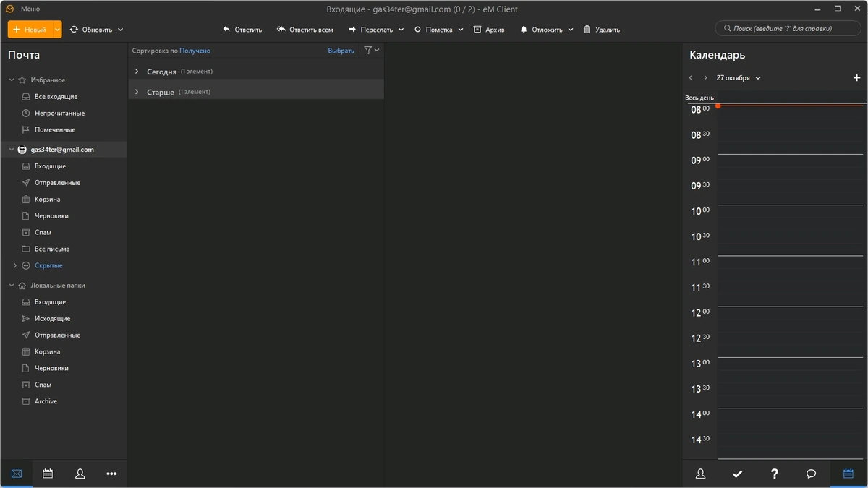
Task: Go to the previous day in Календарь
Action: [x=691, y=78]
